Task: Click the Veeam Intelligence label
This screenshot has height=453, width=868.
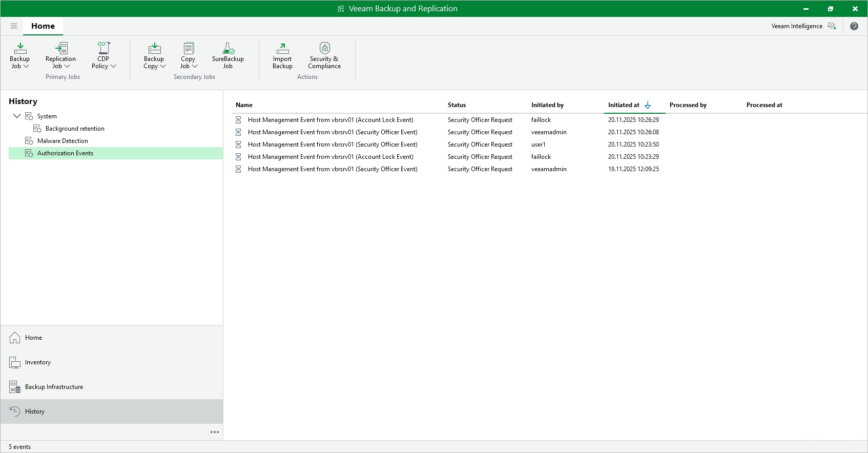Action: [797, 26]
